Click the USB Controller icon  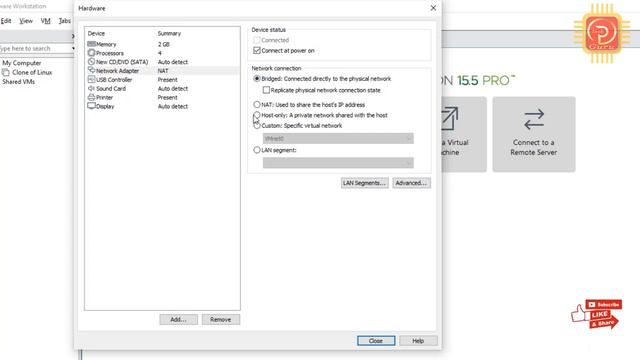point(91,80)
